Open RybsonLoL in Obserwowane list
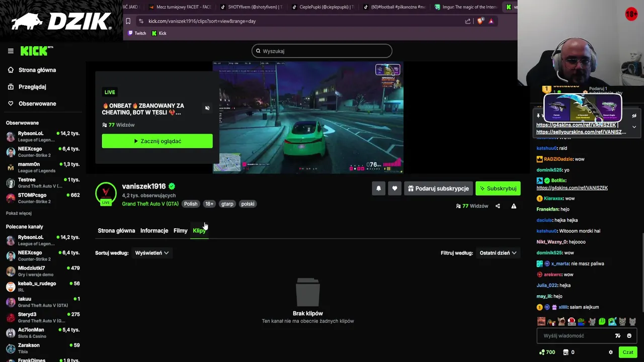Screen dimensions: 644x362 coord(43,136)
